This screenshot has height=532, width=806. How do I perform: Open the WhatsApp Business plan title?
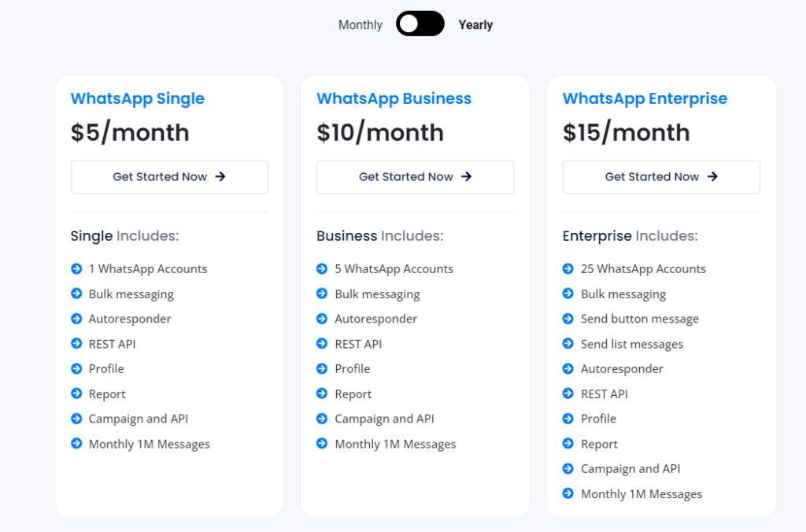(394, 98)
